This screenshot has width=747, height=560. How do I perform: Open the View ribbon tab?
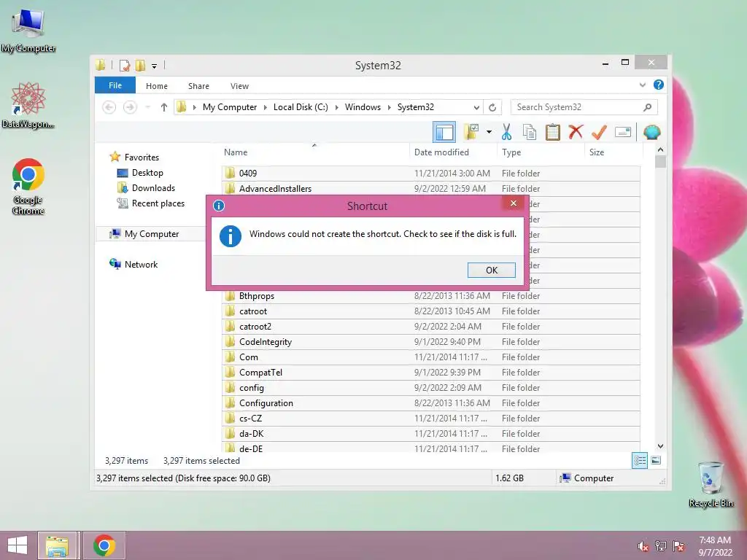(239, 86)
